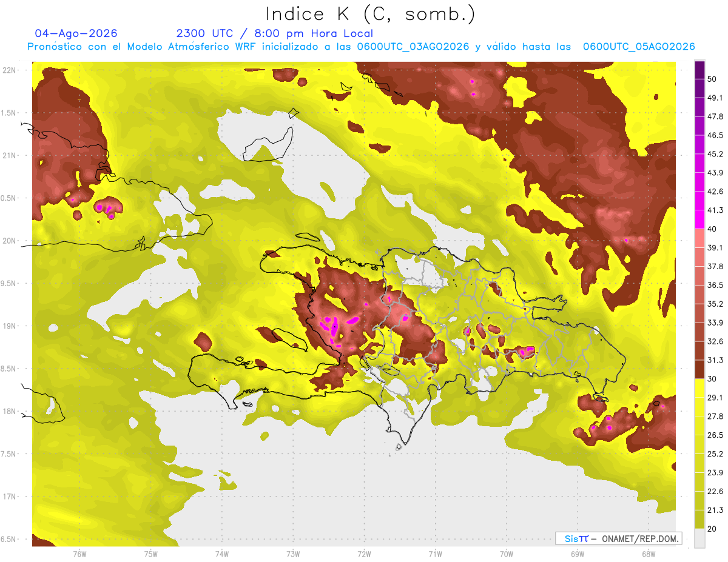This screenshot has height=562, width=728.
Task: Click the "75W" longitude axis label
Action: pos(151,554)
